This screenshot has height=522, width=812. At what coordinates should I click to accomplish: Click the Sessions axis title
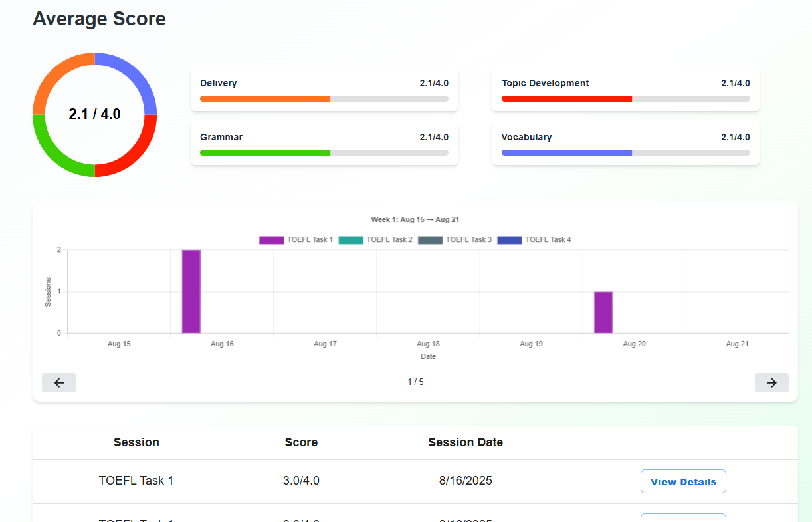(48, 292)
